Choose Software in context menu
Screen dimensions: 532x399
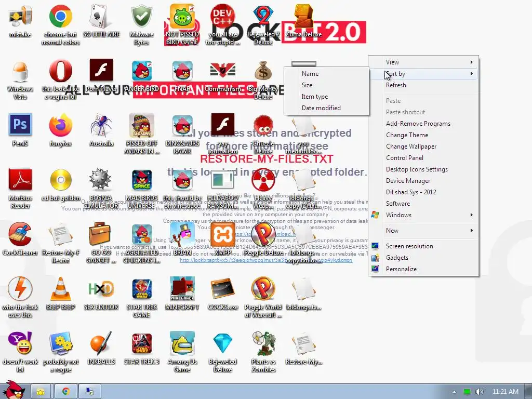click(423, 204)
